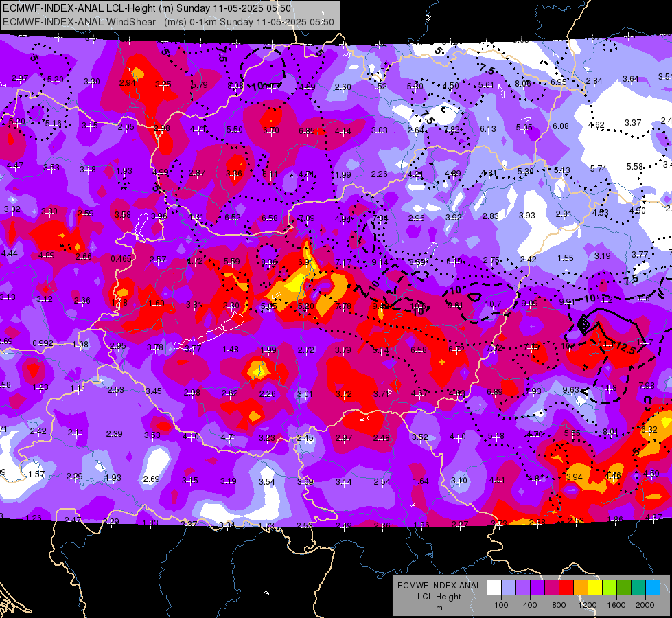
Task: Click the lime green legend swatch
Action: [610, 587]
